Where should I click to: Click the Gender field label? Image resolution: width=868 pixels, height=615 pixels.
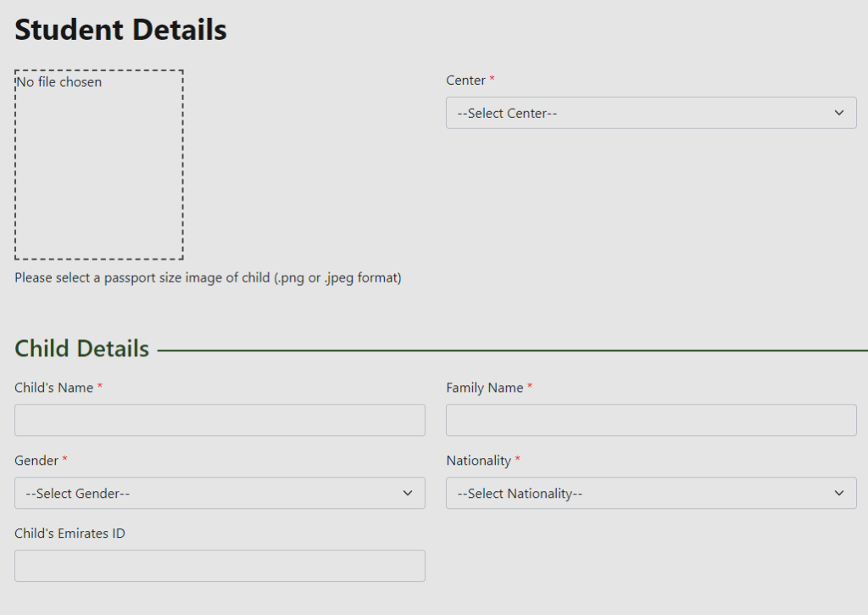click(x=36, y=461)
